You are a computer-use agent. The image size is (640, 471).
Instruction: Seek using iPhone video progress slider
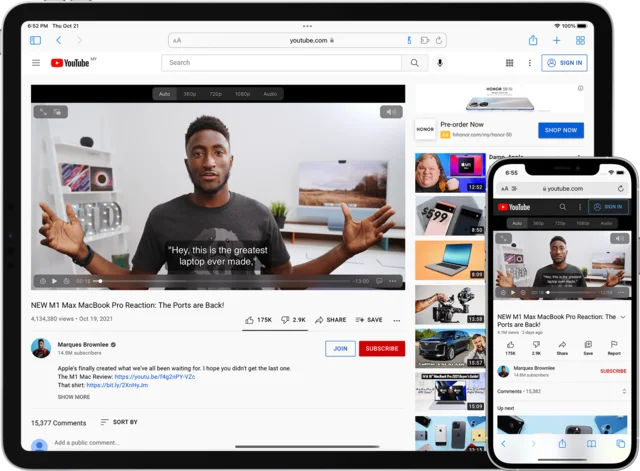coord(572,292)
